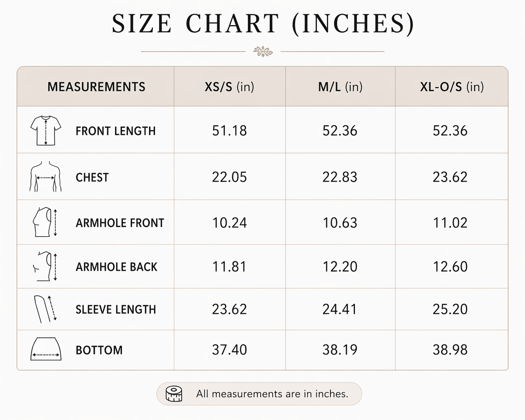
Task: Click the FRONT LENGTH row label
Action: point(116,131)
